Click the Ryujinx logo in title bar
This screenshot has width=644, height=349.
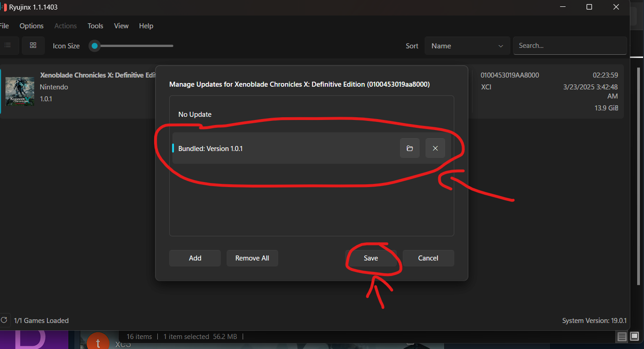tap(3, 7)
